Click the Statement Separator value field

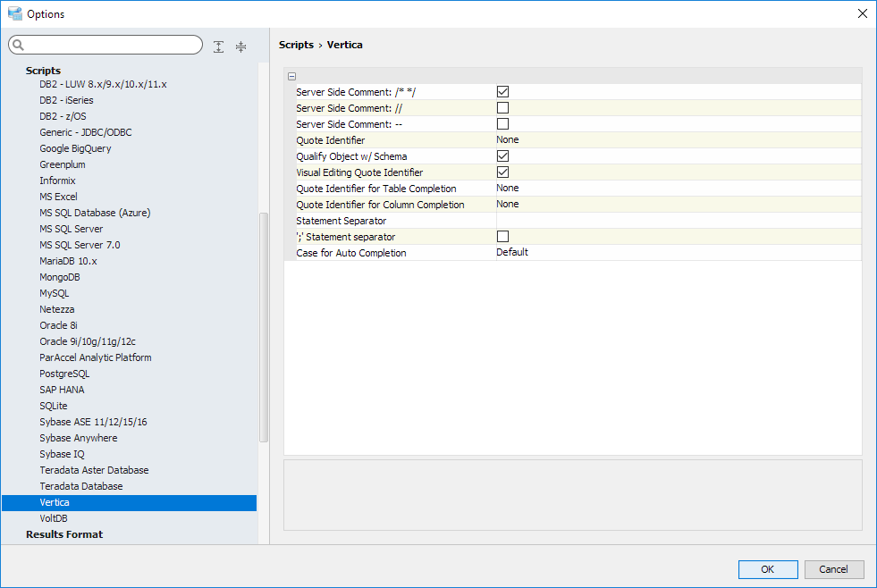point(678,221)
